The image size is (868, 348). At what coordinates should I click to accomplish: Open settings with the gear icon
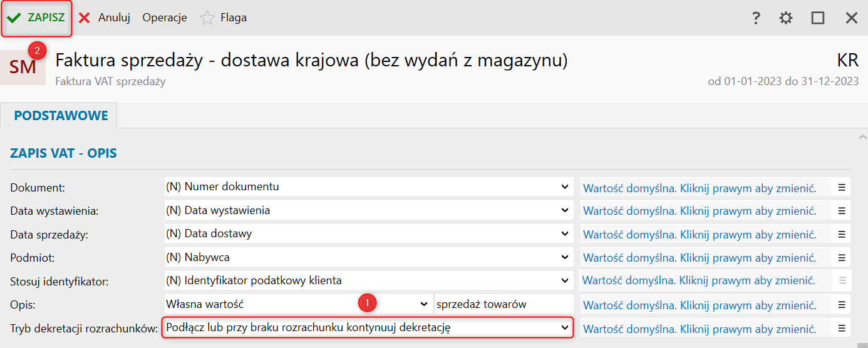[x=786, y=18]
